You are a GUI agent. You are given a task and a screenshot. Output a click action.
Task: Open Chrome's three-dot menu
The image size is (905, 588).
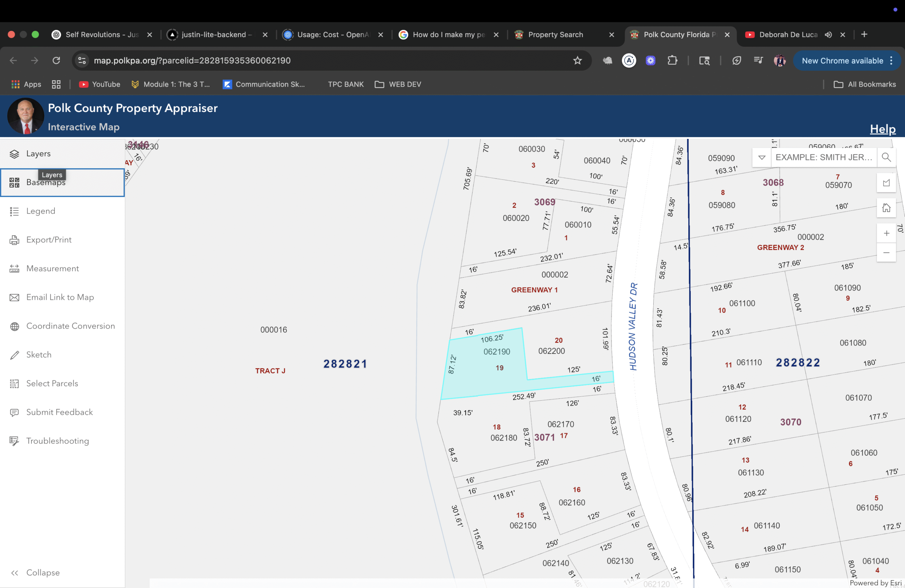pyautogui.click(x=891, y=61)
